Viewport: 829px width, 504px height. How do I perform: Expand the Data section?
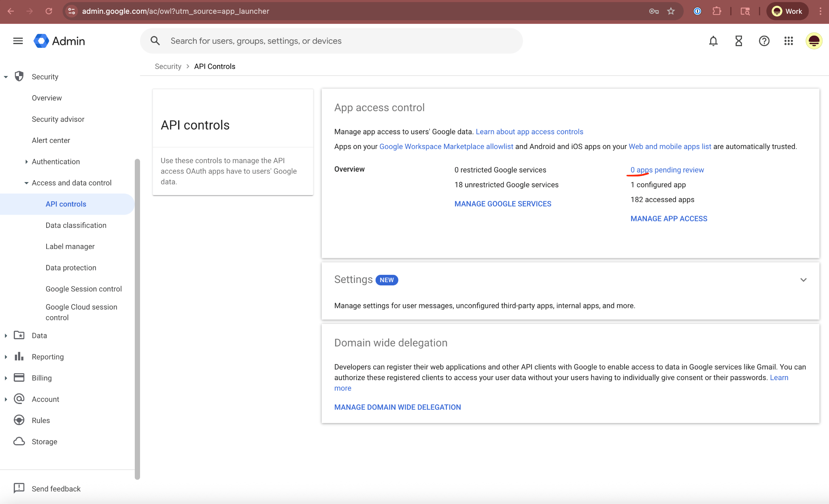(x=6, y=336)
